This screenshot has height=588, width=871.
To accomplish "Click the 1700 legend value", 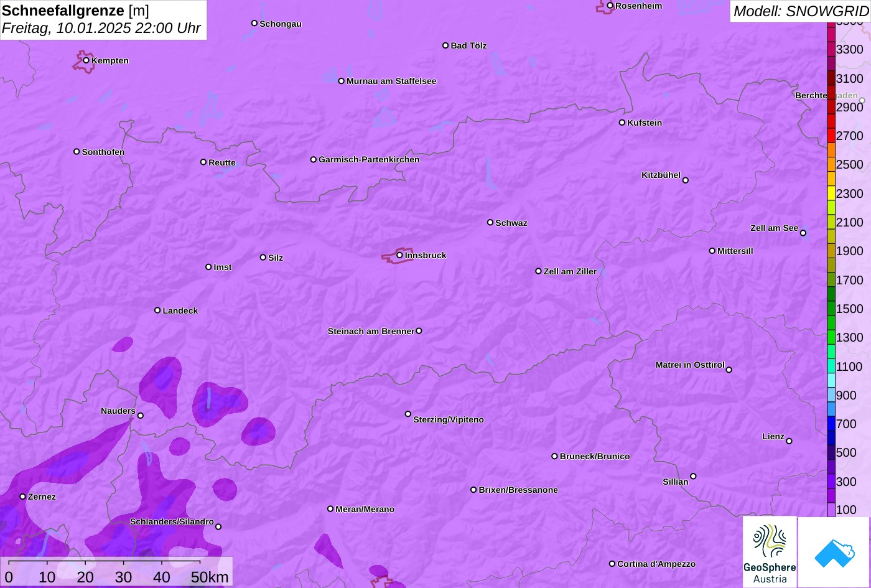I will [850, 280].
